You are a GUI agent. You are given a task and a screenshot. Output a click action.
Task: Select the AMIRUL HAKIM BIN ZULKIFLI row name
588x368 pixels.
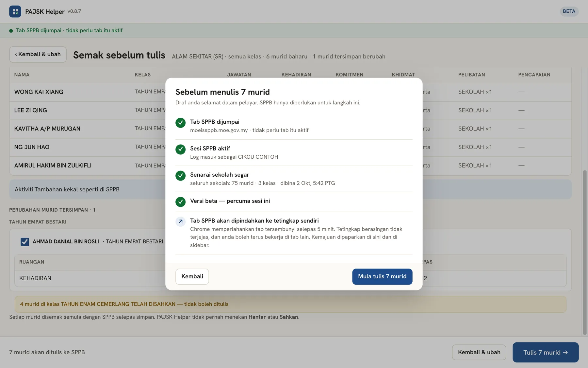[53, 166]
